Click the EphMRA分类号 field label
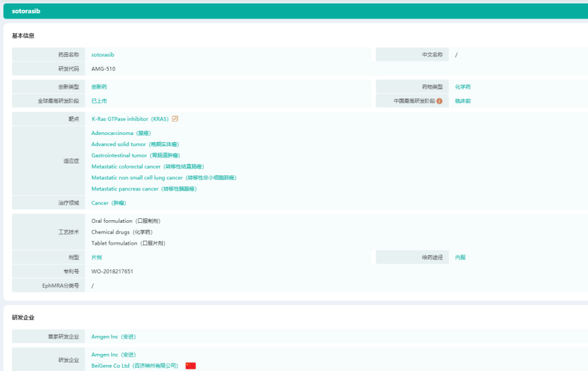The image size is (588, 371). coord(60,286)
